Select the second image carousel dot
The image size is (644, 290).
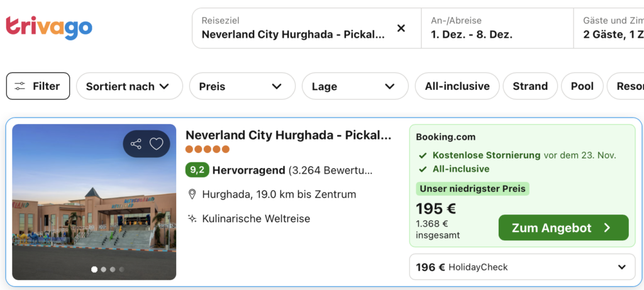(104, 269)
